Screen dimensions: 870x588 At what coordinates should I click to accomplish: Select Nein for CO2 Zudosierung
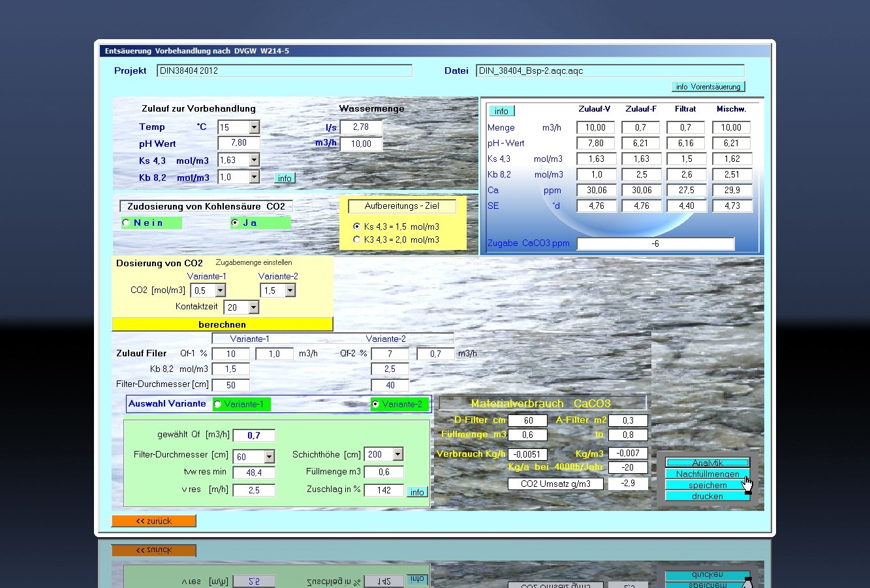click(127, 223)
